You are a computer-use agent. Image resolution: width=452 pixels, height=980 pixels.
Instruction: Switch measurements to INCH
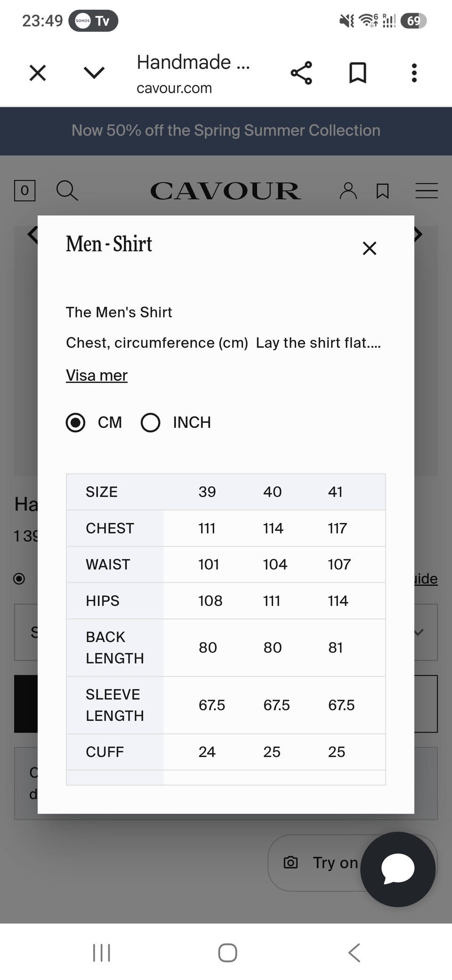tap(151, 422)
